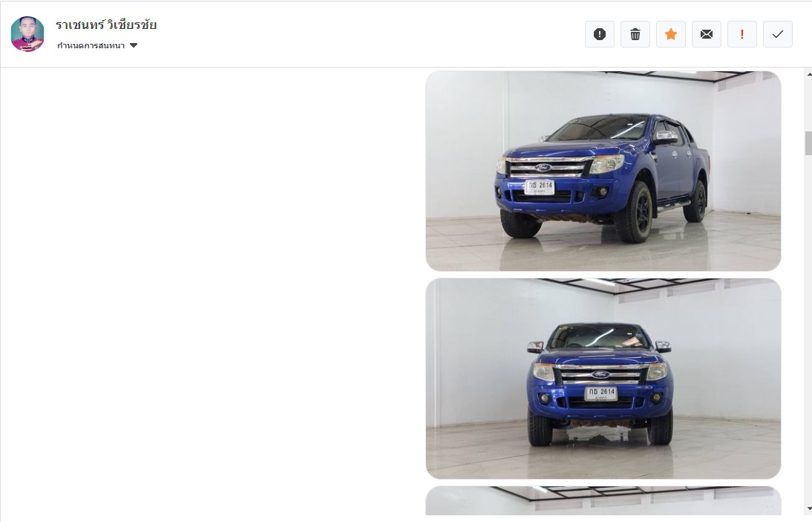The image size is (812, 522).
Task: Click the scrollbar up arrow
Action: click(x=808, y=74)
